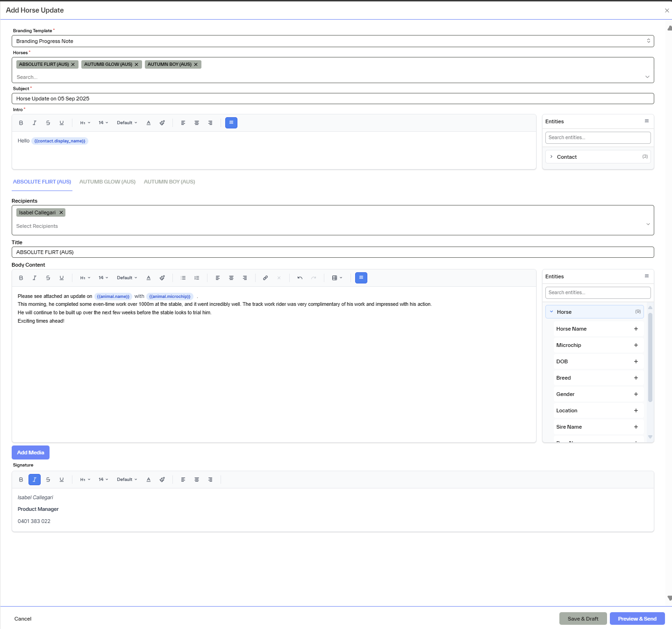Image resolution: width=672 pixels, height=629 pixels.
Task: Click Preview & Send
Action: (x=637, y=619)
